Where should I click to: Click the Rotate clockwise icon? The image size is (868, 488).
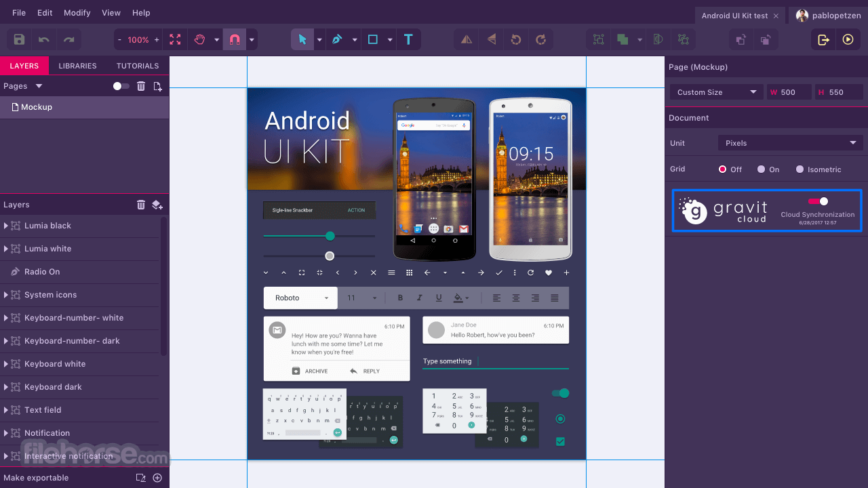point(540,40)
